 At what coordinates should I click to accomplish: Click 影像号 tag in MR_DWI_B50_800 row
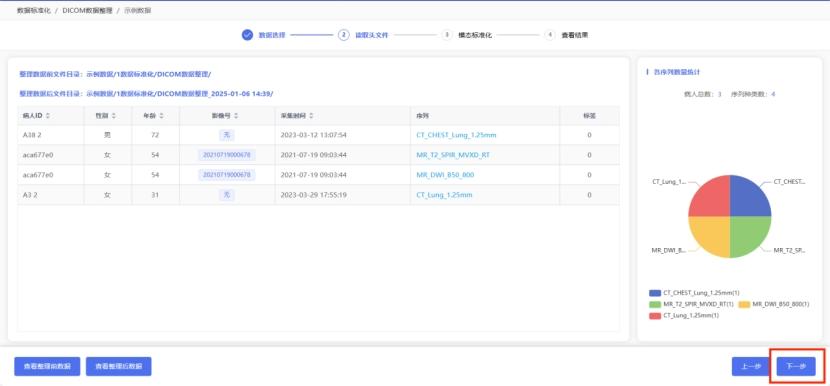point(227,175)
